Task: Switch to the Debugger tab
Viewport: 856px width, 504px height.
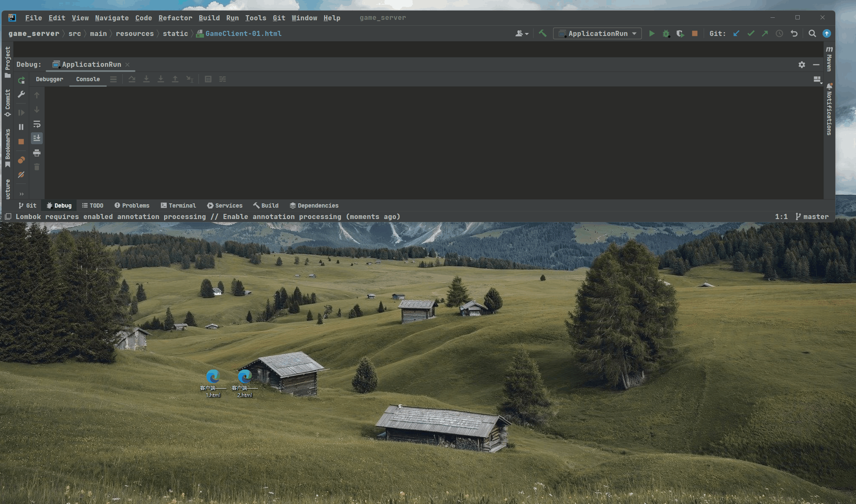Action: pos(50,79)
